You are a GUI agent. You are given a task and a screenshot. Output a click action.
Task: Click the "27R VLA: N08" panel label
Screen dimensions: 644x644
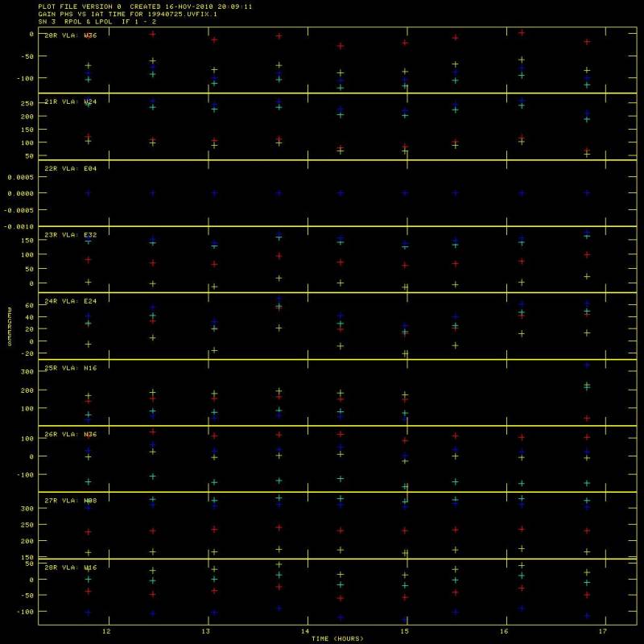pyautogui.click(x=70, y=501)
